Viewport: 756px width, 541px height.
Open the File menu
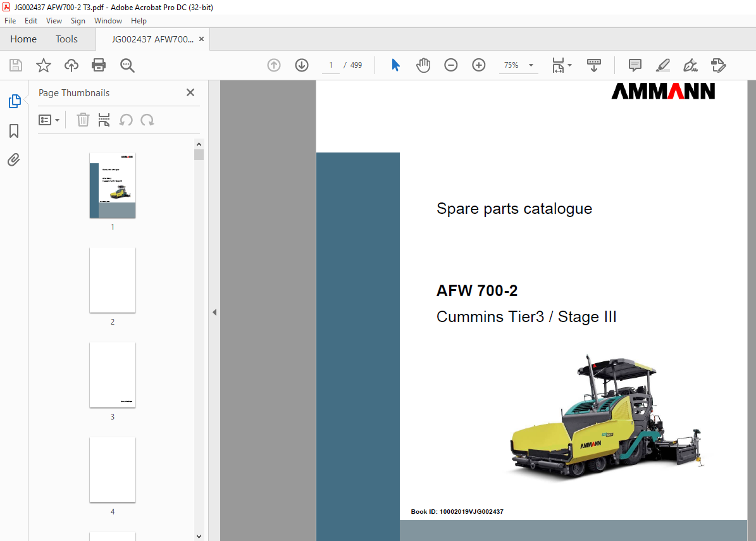coord(10,21)
